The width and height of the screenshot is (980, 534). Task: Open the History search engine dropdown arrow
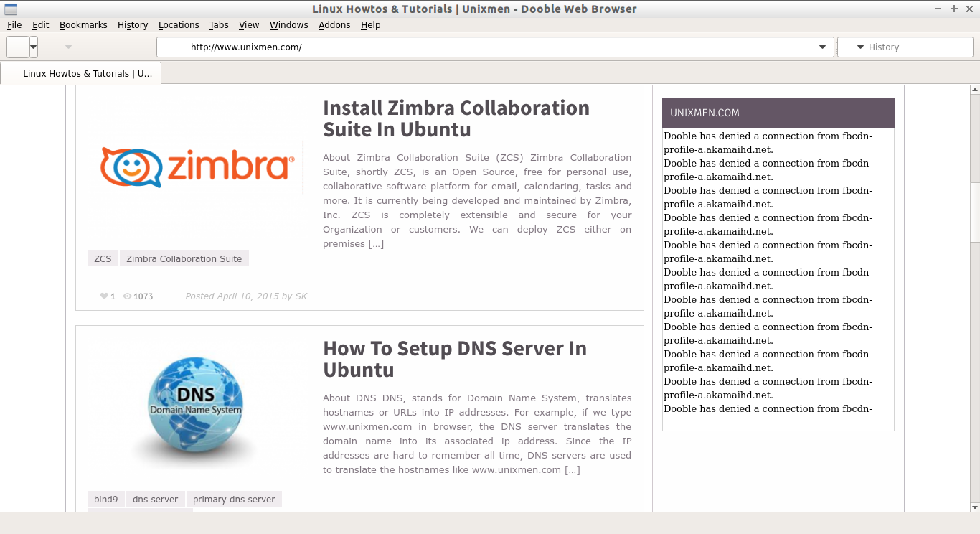coord(860,47)
